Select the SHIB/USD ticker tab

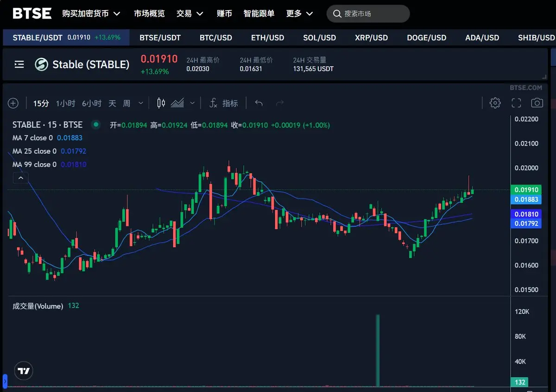coord(537,37)
